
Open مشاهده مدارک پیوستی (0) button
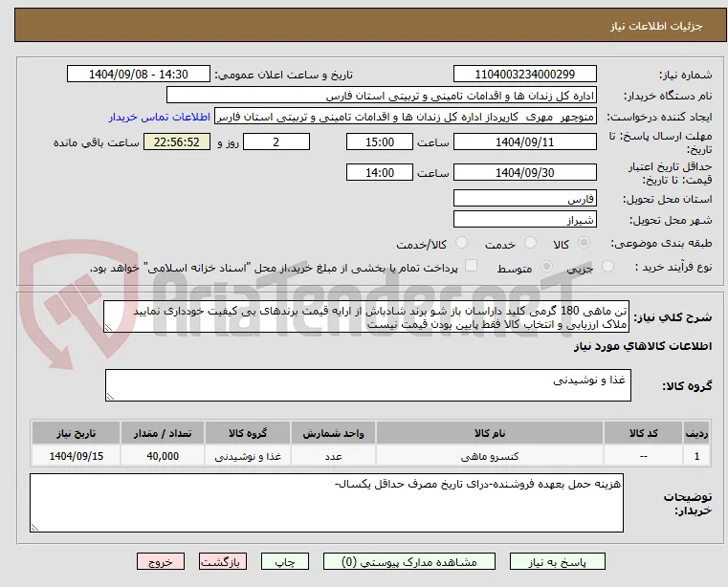[x=409, y=561]
